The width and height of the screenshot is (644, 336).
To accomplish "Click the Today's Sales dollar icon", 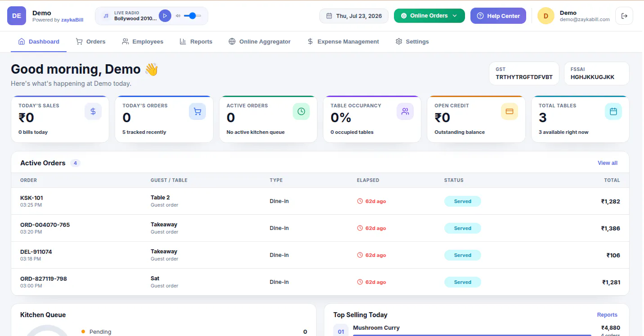I will pos(93,111).
